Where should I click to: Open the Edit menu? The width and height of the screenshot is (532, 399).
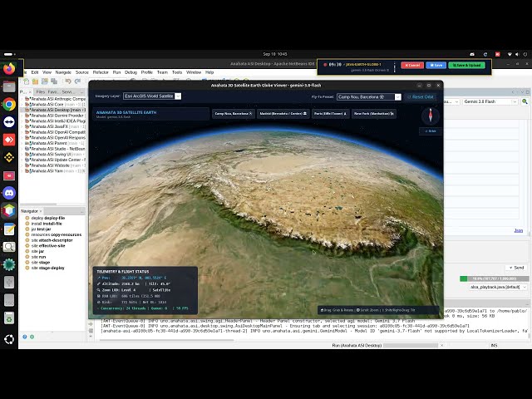(x=35, y=72)
